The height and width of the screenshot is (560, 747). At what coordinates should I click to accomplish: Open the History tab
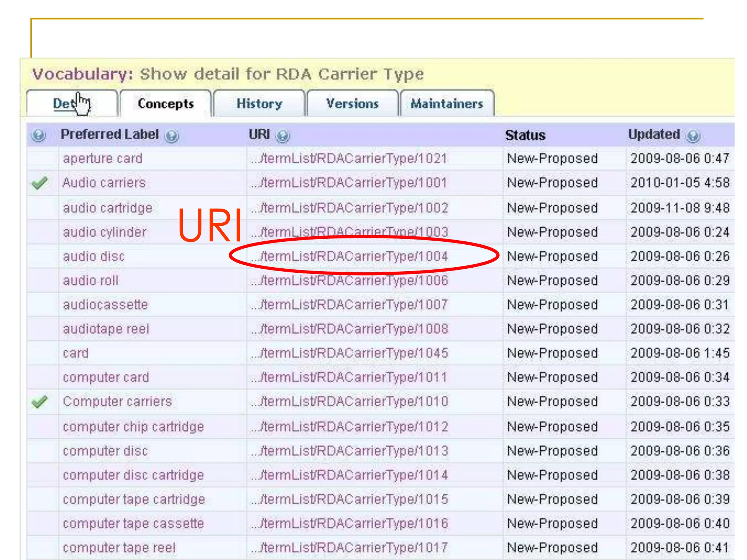259,104
